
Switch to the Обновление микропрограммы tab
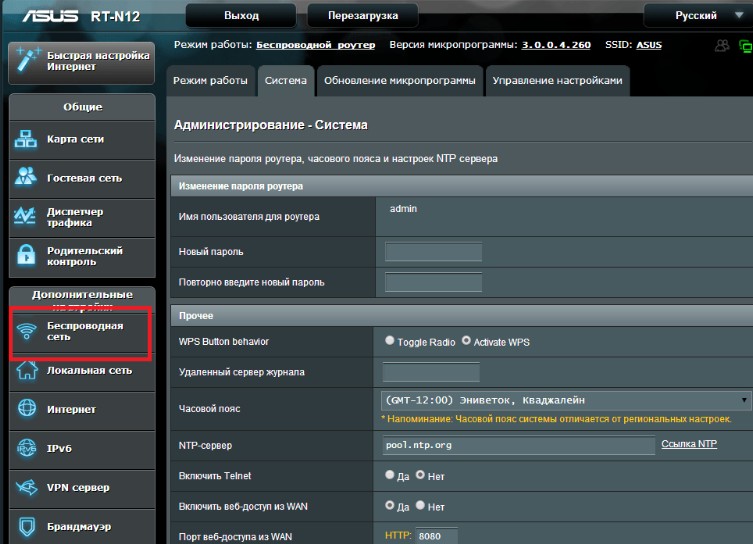click(399, 81)
